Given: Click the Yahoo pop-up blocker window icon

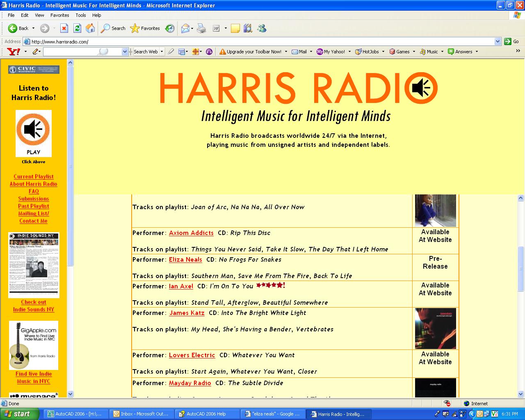Looking at the screenshot, I should coord(181,52).
